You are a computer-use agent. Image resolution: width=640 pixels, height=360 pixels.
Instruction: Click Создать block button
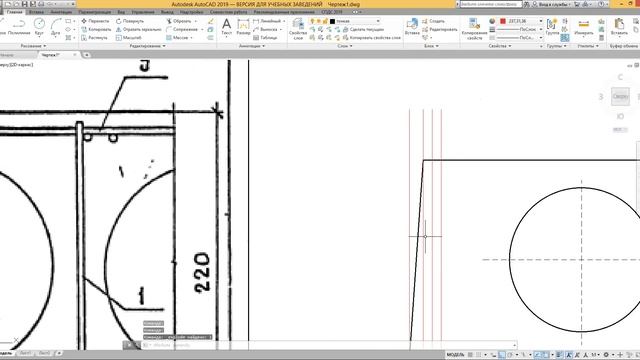[x=433, y=21]
